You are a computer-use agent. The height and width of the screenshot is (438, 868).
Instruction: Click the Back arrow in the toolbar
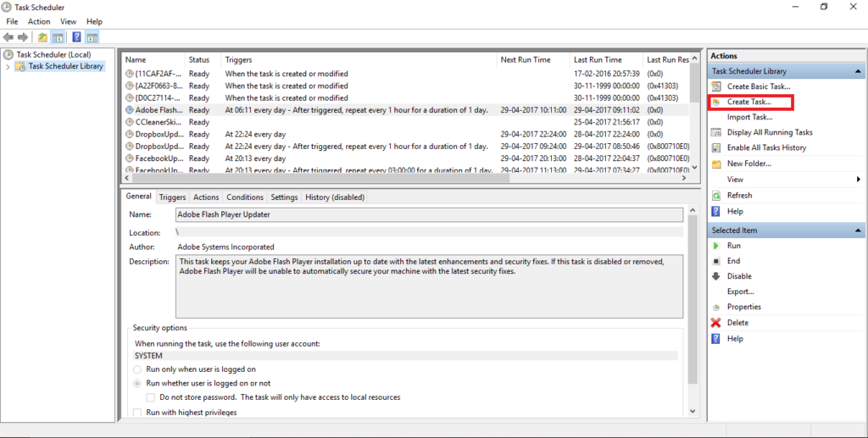8,37
